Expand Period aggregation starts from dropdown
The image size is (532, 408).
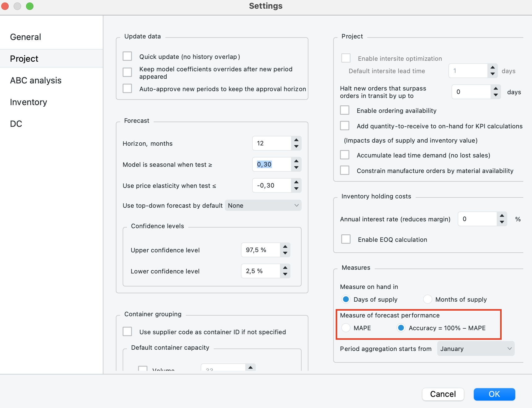click(x=476, y=348)
